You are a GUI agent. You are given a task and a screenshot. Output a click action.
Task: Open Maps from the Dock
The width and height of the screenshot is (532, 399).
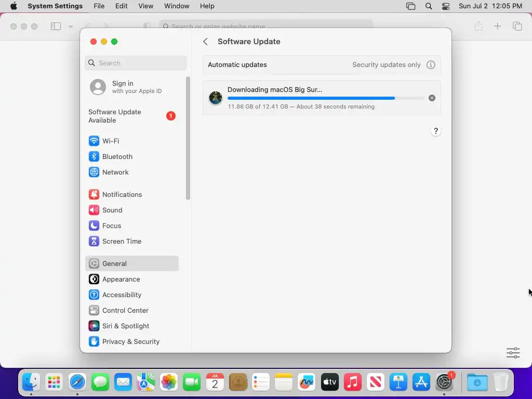pos(146,382)
